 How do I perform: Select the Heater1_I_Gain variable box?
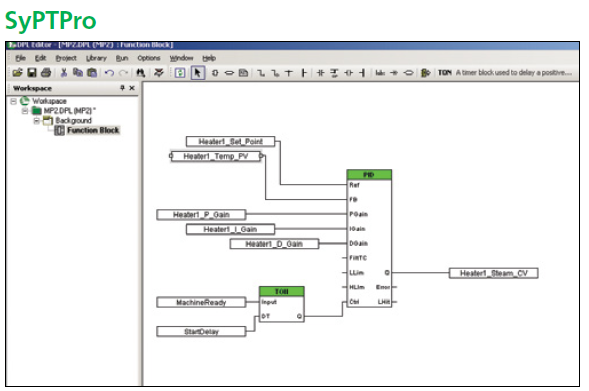pyautogui.click(x=230, y=229)
